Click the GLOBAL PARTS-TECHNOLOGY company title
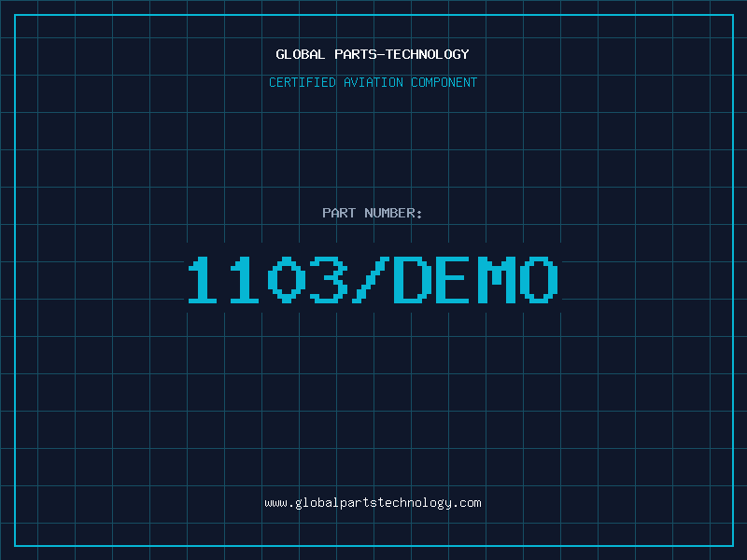 pos(373,54)
